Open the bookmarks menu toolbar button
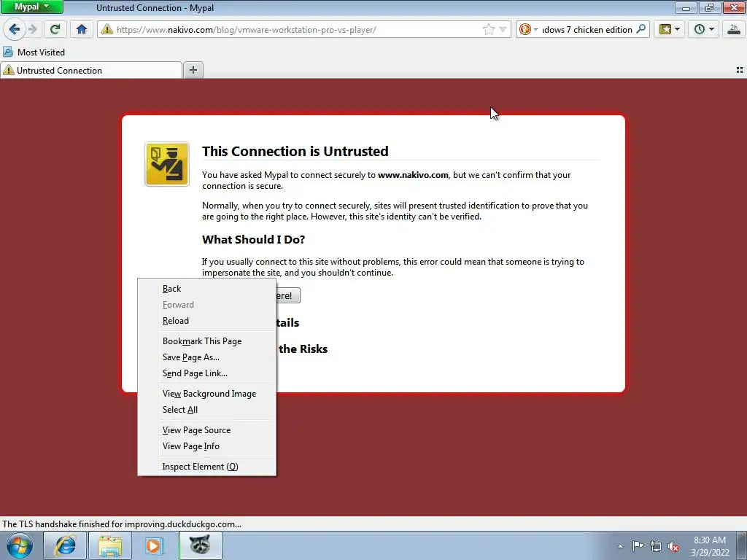This screenshot has height=560, width=747. coord(670,29)
